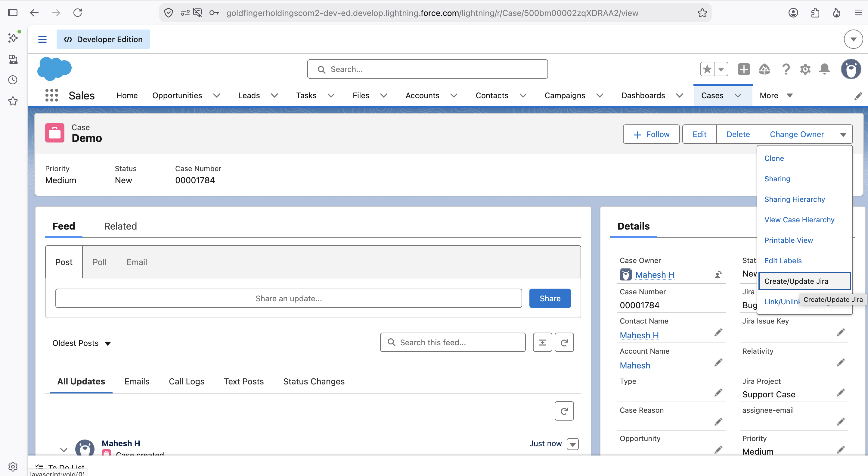Open the notifications bell

coord(825,69)
